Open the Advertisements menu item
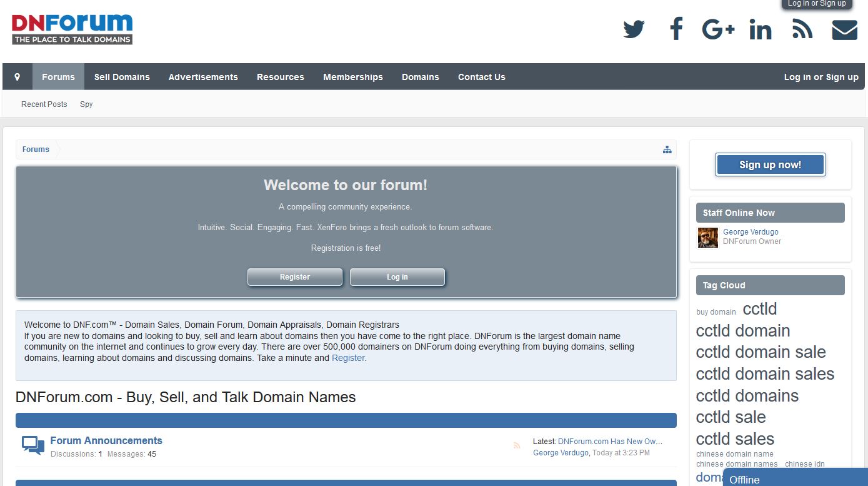Image resolution: width=868 pixels, height=486 pixels. pos(203,77)
